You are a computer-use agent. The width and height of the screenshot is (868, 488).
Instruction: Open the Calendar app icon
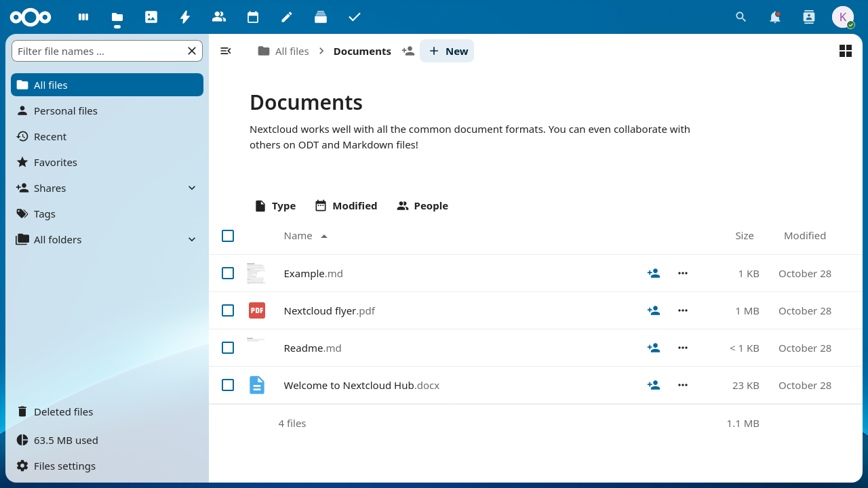pos(253,17)
